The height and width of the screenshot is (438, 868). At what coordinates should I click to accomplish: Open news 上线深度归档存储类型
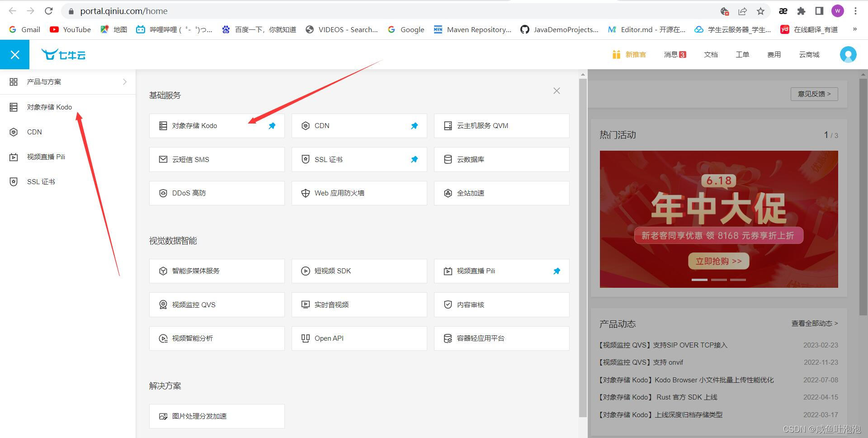click(x=661, y=415)
